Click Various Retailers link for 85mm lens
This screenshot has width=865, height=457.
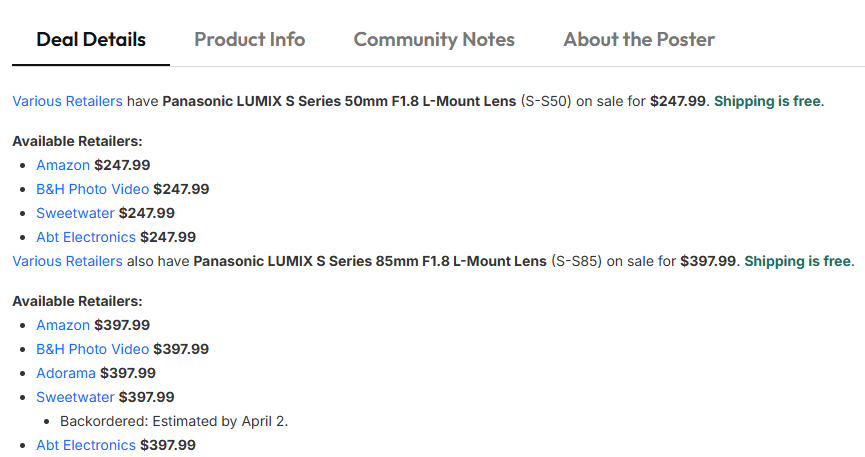(67, 261)
